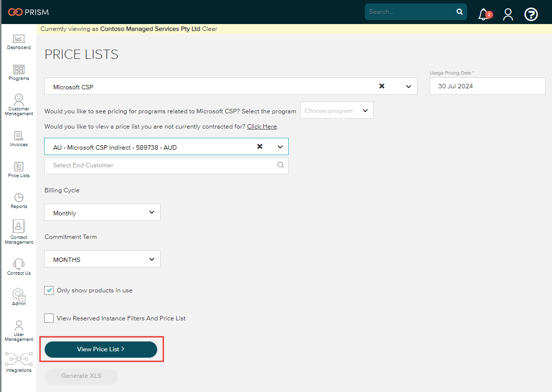
Task: Open the Reports section
Action: click(x=18, y=199)
